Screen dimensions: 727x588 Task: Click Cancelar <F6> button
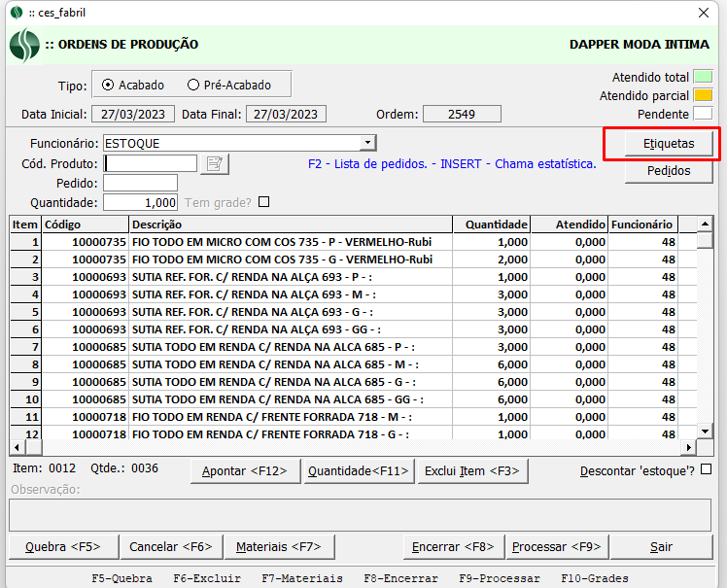coord(171,547)
